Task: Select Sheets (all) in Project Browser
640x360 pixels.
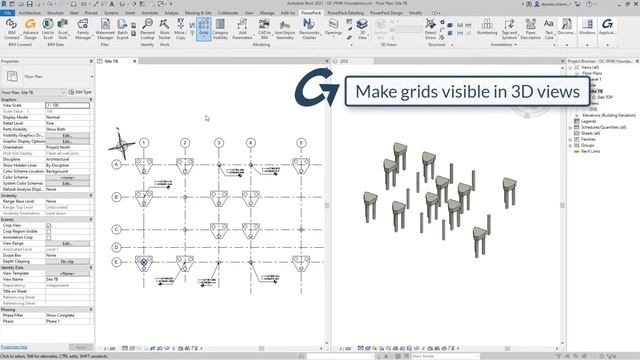Action: [591, 133]
